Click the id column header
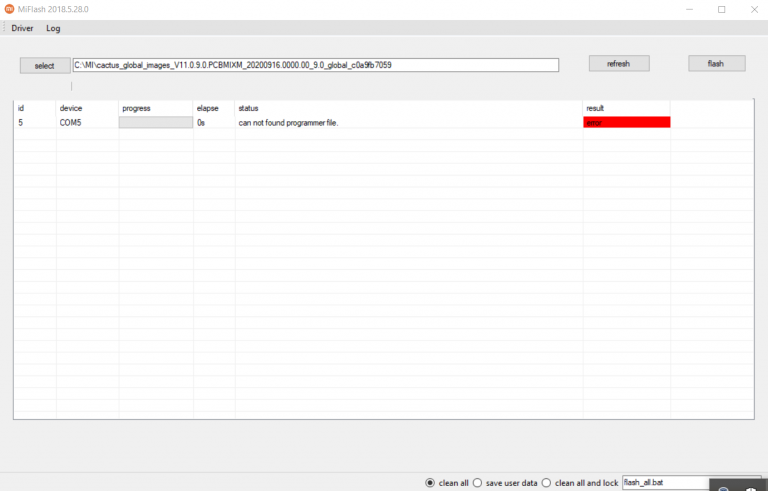 click(x=35, y=108)
